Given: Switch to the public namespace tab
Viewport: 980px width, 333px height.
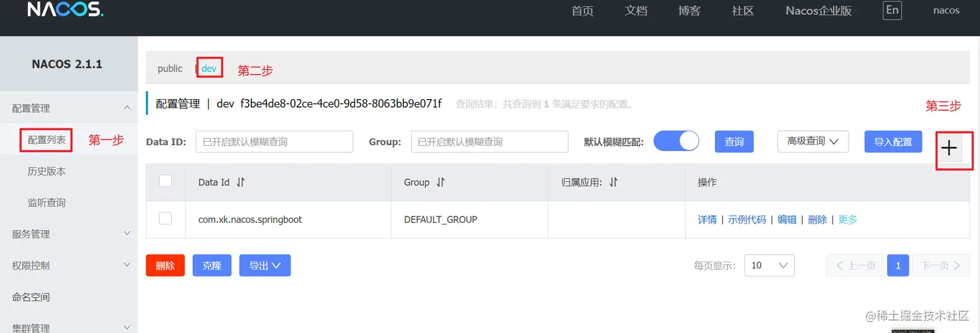Looking at the screenshot, I should tap(170, 68).
